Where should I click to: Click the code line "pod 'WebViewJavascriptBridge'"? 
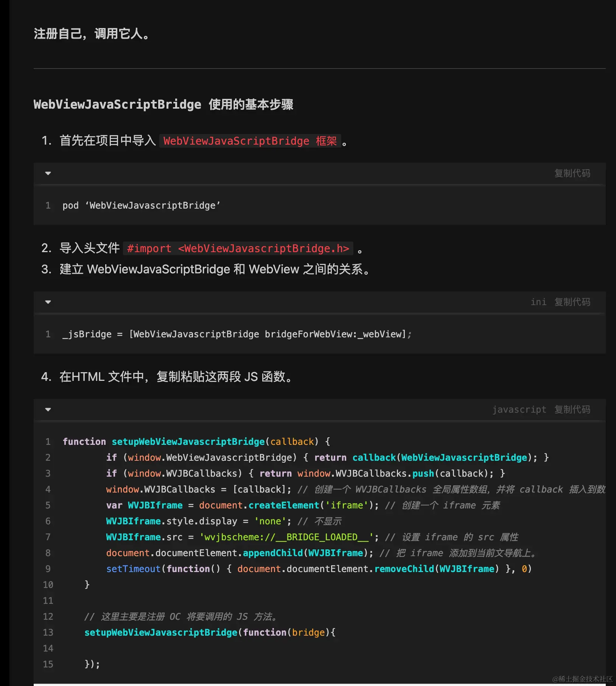[142, 206]
